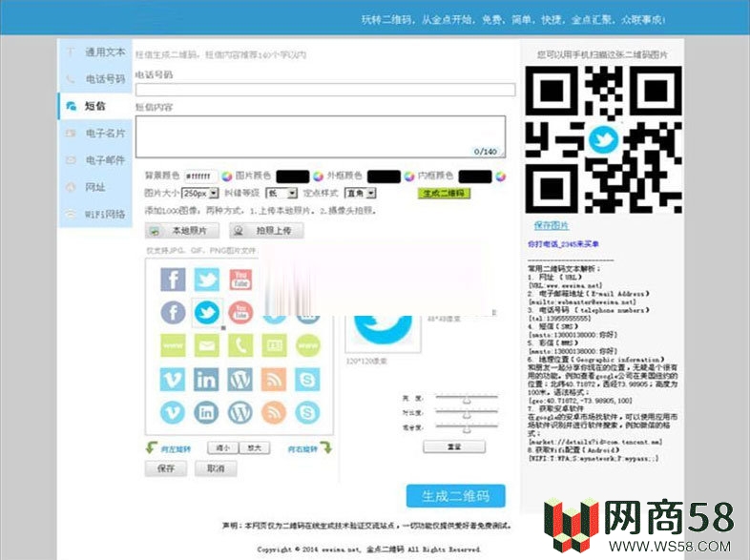Viewport: 750px width, 560px height.
Task: Click the generated QR code image
Action: [x=604, y=139]
